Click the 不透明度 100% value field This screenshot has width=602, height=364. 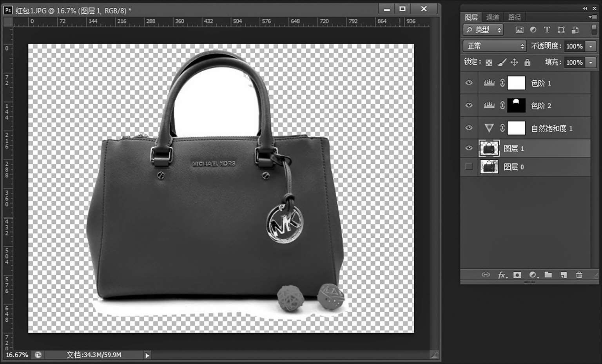[x=575, y=46]
